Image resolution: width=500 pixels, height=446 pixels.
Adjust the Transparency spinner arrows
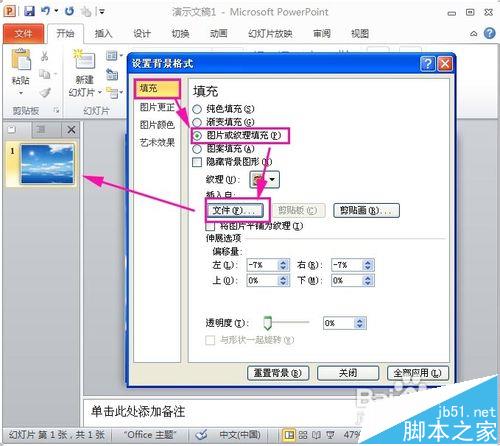(x=360, y=323)
